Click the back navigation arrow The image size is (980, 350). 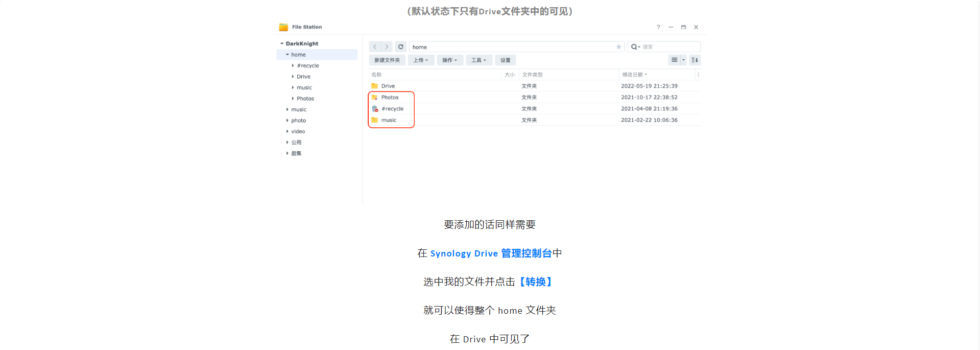[375, 47]
